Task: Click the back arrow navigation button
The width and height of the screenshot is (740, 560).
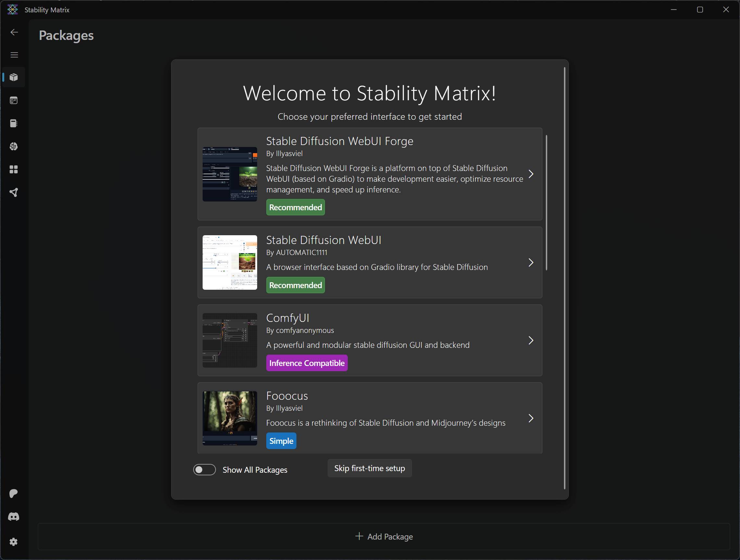Action: 14,32
